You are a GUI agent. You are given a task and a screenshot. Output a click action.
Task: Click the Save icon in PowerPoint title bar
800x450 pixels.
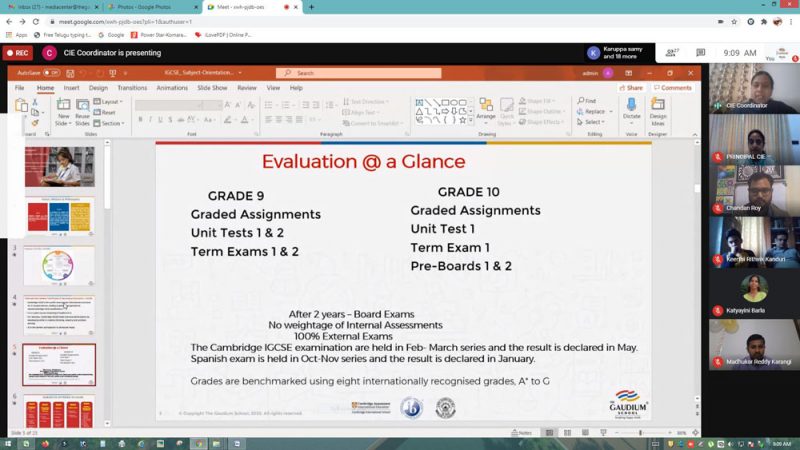[x=70, y=73]
